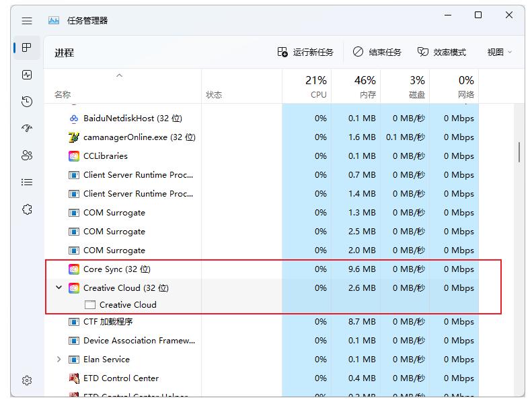This screenshot has width=532, height=404.
Task: Collapse the Creative Cloud (32 位) group
Action: (x=59, y=288)
